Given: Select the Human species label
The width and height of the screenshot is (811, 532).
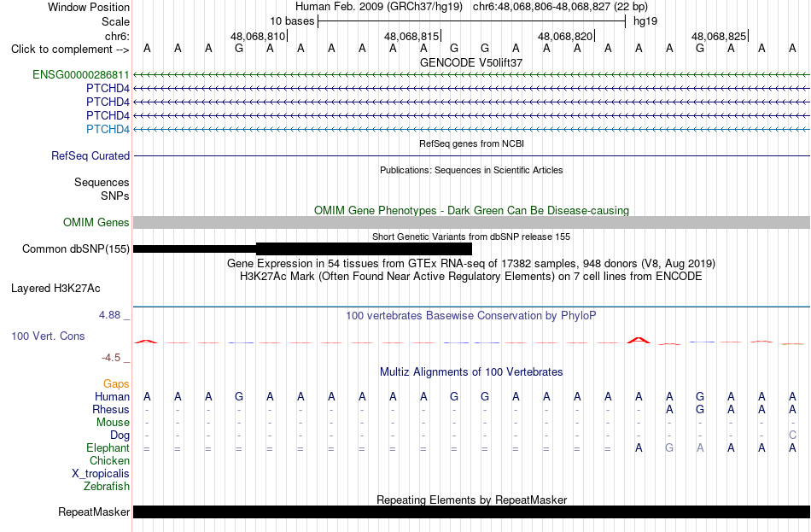Looking at the screenshot, I should point(112,396).
